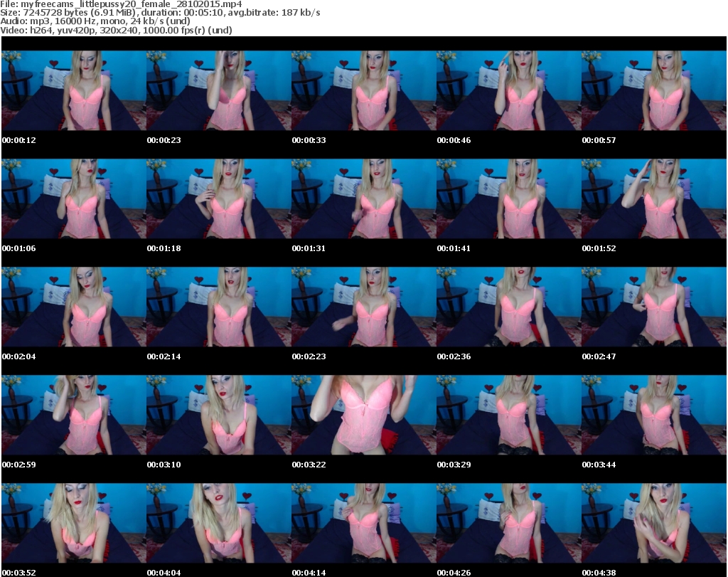
Task: Click the timestamp text "00:02:36"
Action: click(454, 356)
